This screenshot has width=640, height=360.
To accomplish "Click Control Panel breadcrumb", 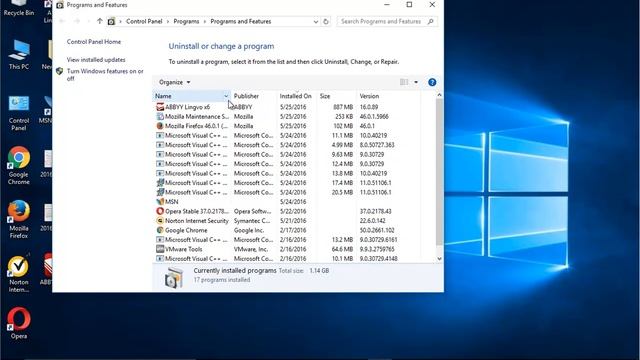I will (144, 21).
